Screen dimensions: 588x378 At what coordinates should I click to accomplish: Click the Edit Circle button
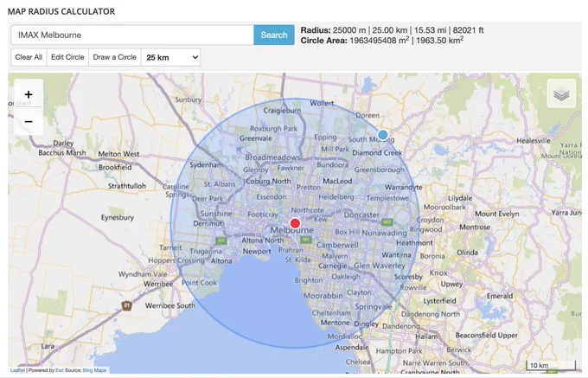click(x=67, y=57)
